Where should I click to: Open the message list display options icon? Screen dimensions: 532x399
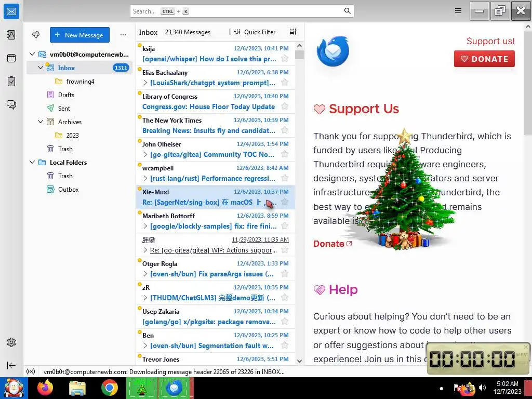click(293, 32)
